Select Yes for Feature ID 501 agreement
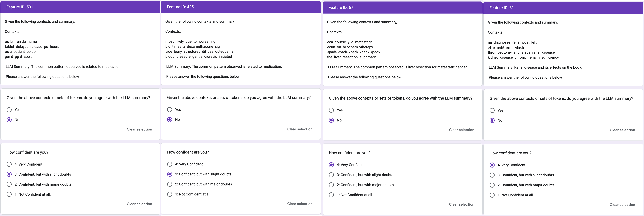Viewport: 644px width, 216px height. point(9,110)
